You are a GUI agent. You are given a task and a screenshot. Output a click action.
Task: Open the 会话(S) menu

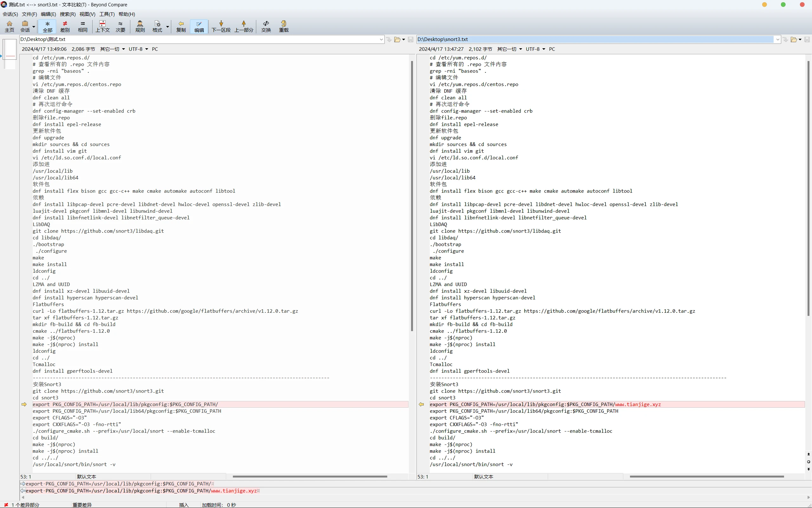[x=10, y=14]
